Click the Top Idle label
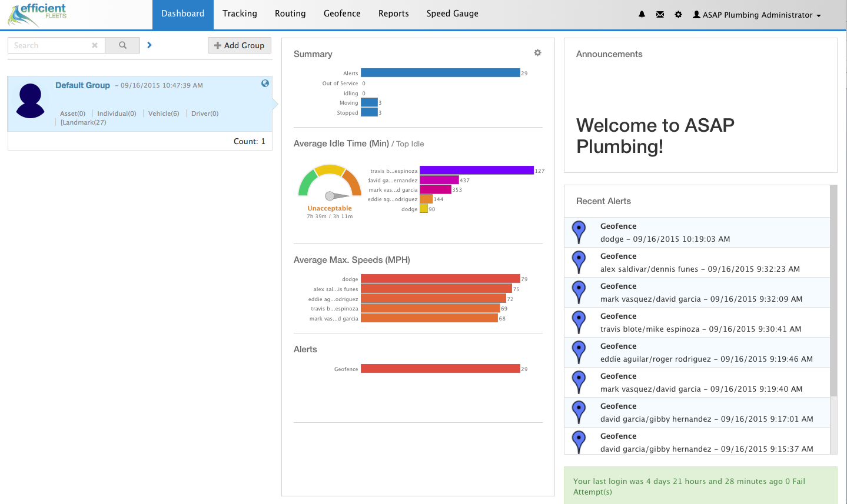 tap(410, 144)
